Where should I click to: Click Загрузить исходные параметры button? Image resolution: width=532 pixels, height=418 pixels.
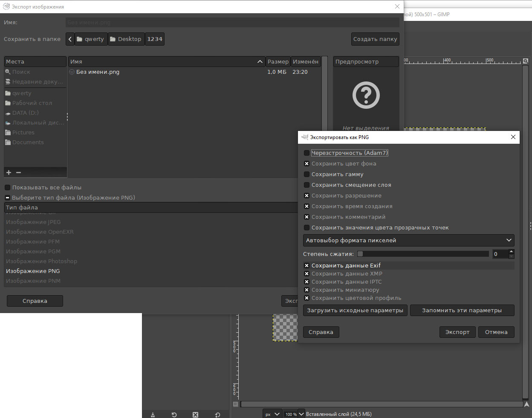[356, 311]
